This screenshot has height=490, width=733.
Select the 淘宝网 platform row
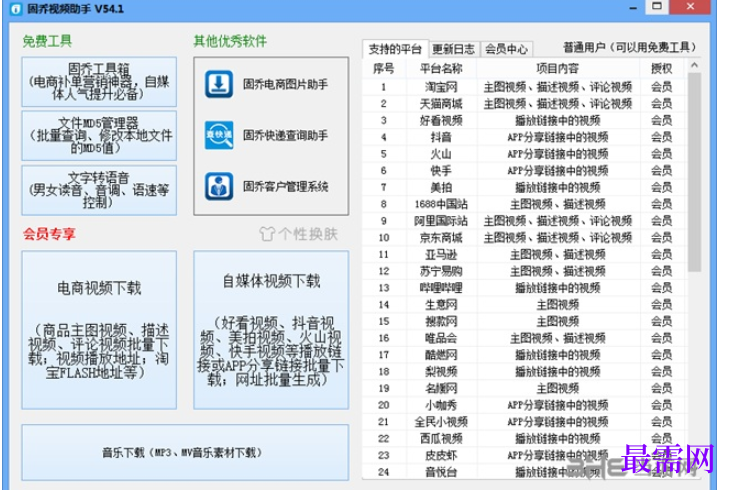(x=524, y=87)
